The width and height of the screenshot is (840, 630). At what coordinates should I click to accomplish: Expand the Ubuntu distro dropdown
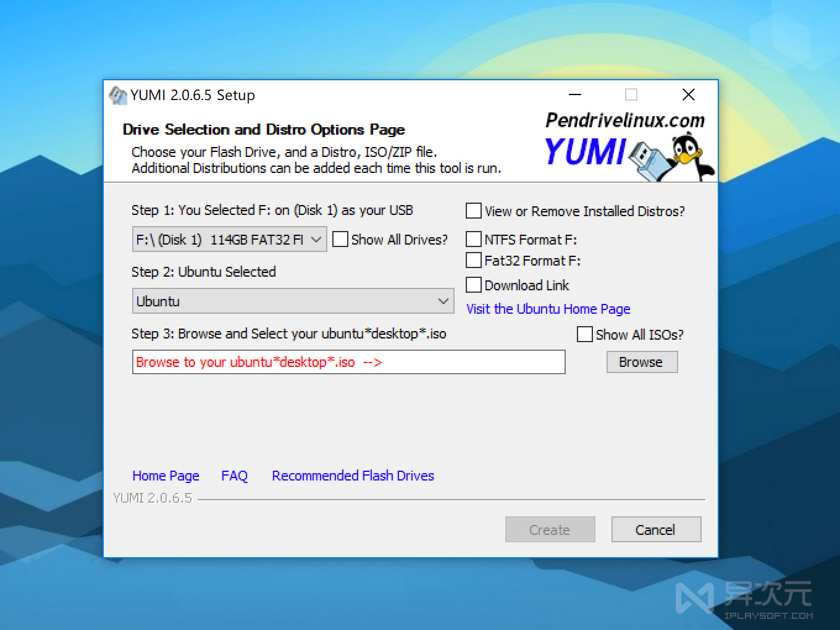pyautogui.click(x=293, y=301)
